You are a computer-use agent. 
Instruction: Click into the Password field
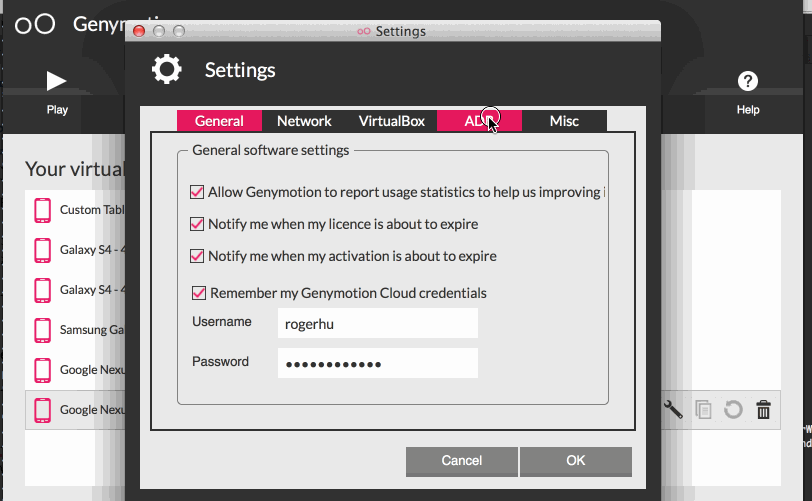(378, 363)
